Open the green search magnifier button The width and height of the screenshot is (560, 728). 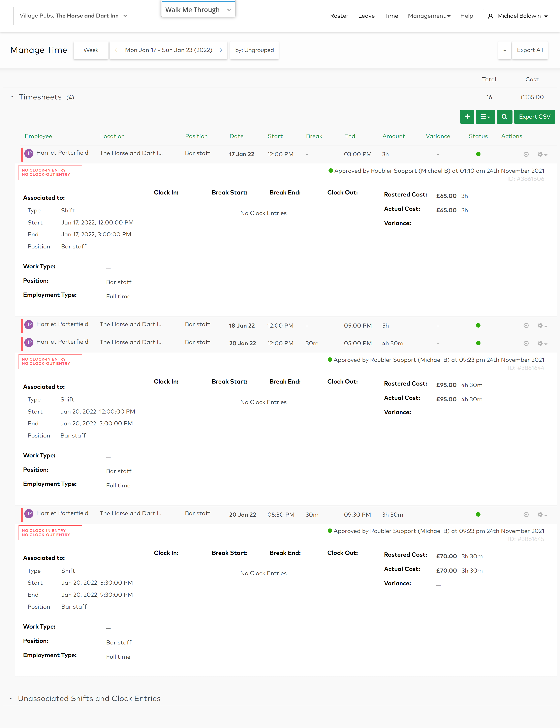click(504, 117)
